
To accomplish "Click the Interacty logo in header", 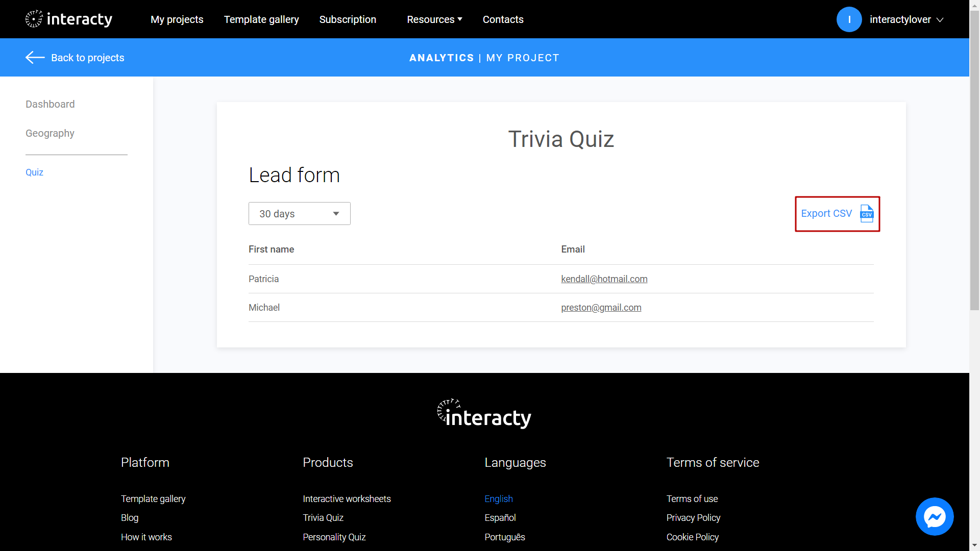I will point(67,19).
